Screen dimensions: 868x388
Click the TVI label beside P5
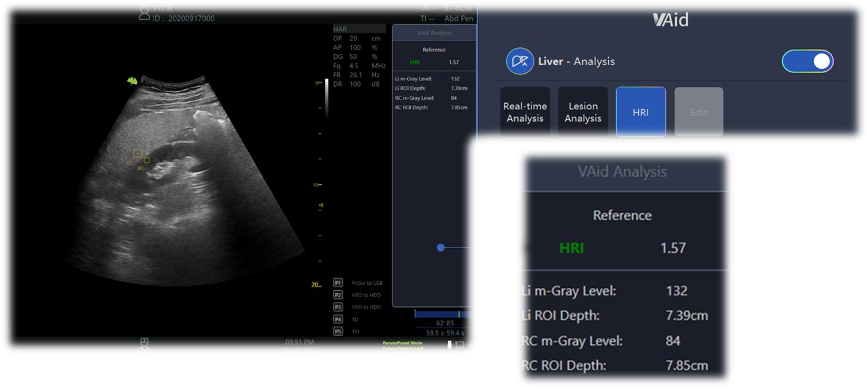pos(356,331)
